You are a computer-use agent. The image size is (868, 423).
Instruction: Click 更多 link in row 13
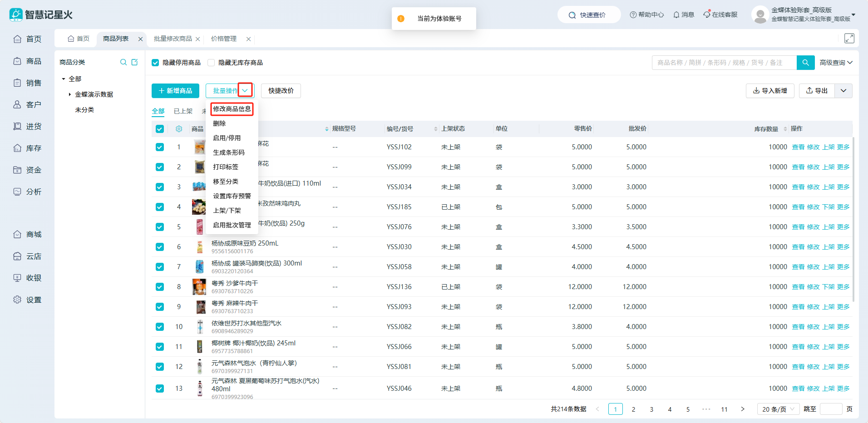(x=843, y=389)
